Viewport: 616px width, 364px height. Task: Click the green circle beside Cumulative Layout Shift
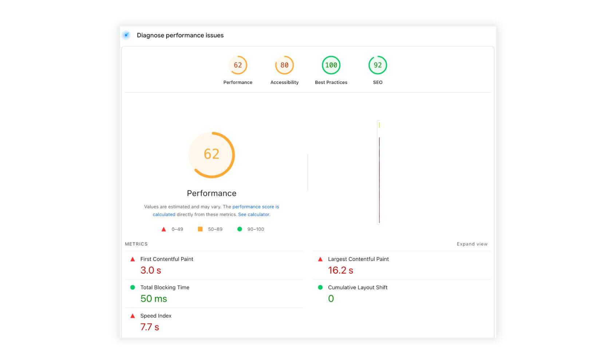320,287
